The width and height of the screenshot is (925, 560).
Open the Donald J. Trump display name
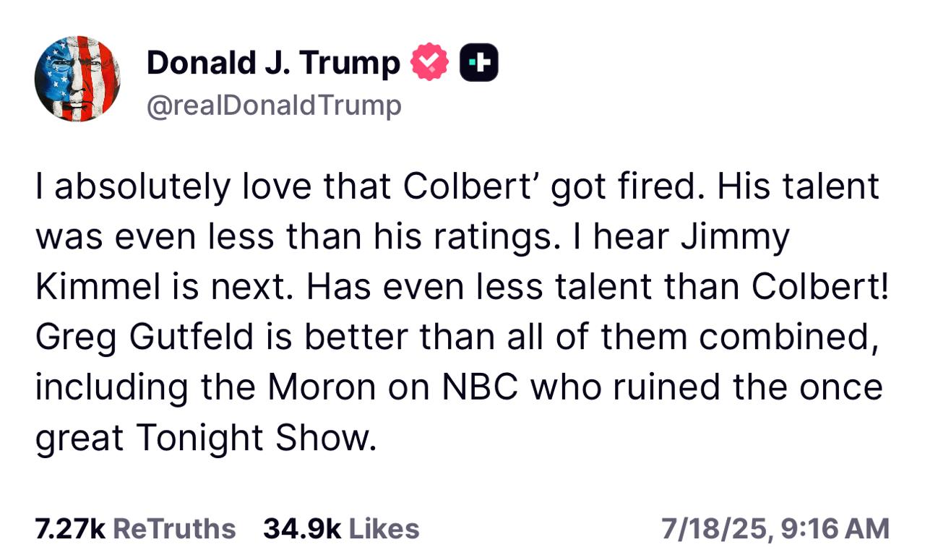pyautogui.click(x=273, y=63)
